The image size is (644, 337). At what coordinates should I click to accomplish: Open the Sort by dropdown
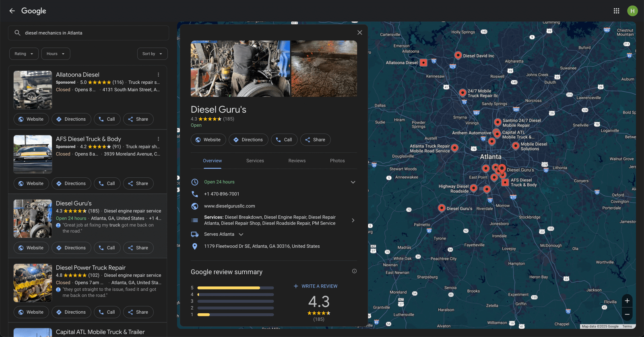[x=153, y=54]
